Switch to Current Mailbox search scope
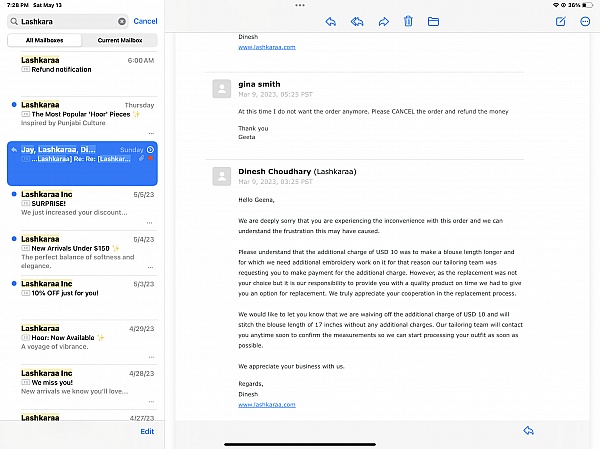This screenshot has height=449, width=600. [119, 40]
